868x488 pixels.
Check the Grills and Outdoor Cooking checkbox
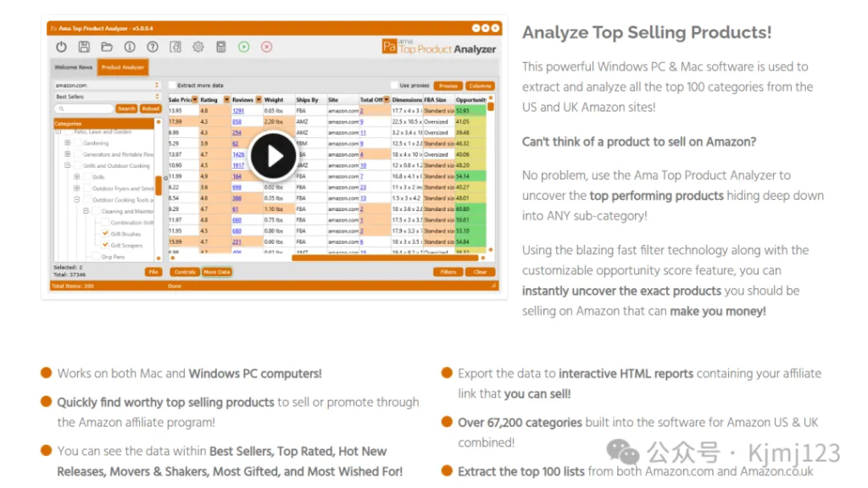[x=78, y=165]
